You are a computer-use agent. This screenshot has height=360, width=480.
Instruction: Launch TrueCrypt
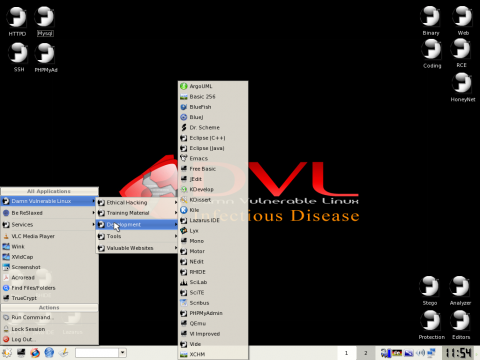coord(50,298)
